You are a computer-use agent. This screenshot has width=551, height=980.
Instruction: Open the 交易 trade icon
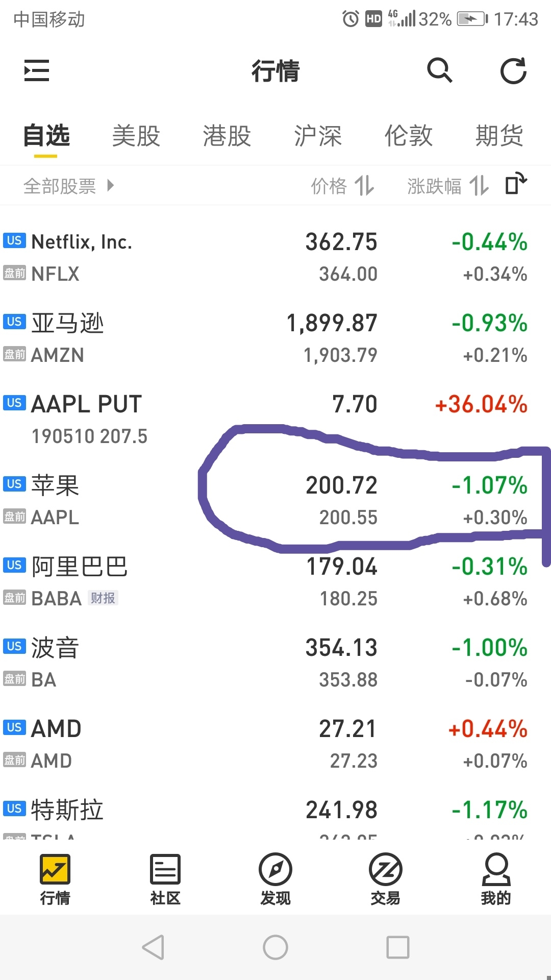coord(386,879)
